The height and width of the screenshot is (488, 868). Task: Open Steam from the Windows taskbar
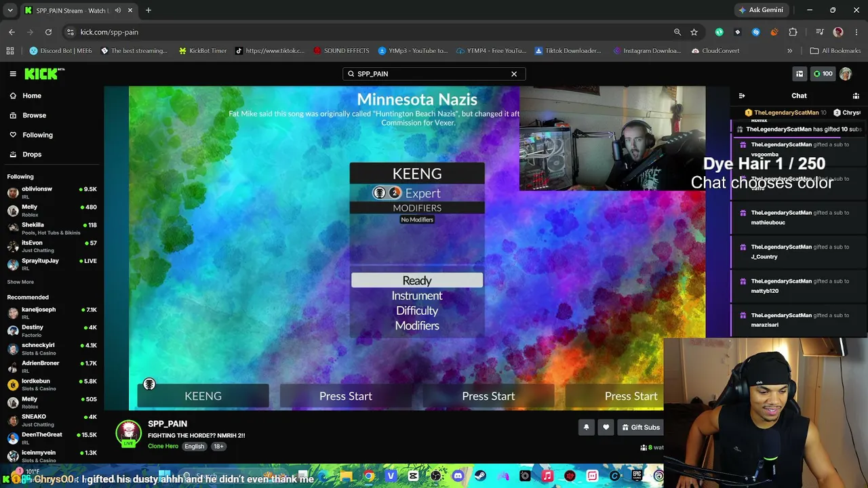pos(481,476)
